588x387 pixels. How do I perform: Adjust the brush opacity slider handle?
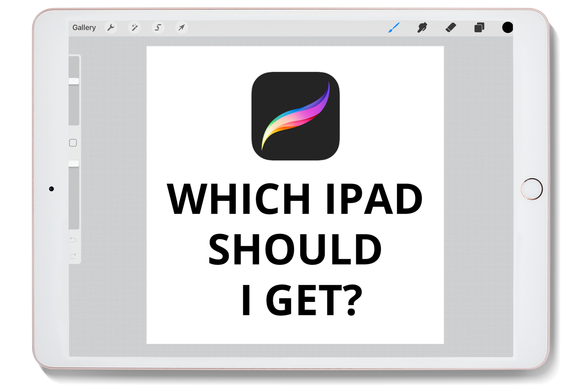click(x=74, y=164)
